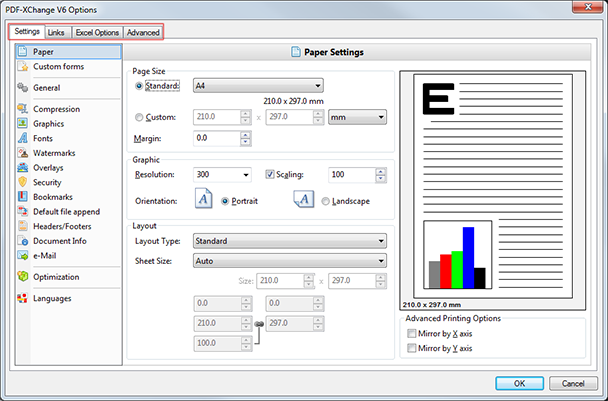608x401 pixels.
Task: Open Graphics settings icon
Action: 23,124
